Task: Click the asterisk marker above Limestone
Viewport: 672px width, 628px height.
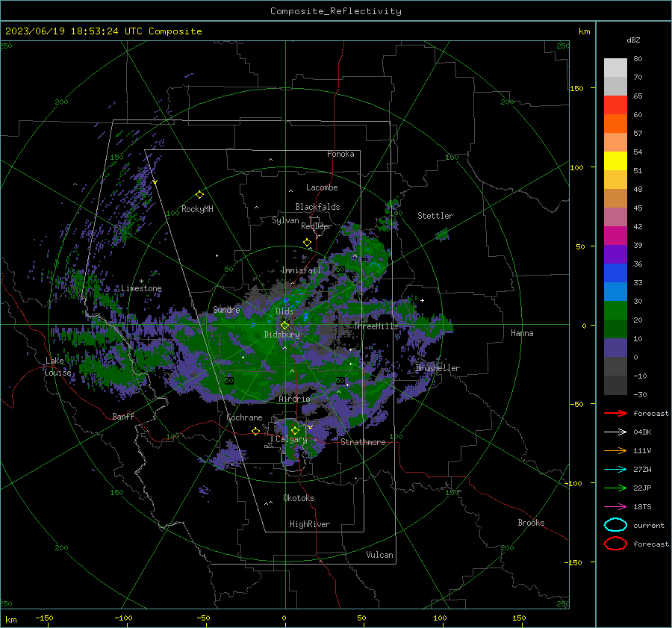Action: [x=141, y=282]
